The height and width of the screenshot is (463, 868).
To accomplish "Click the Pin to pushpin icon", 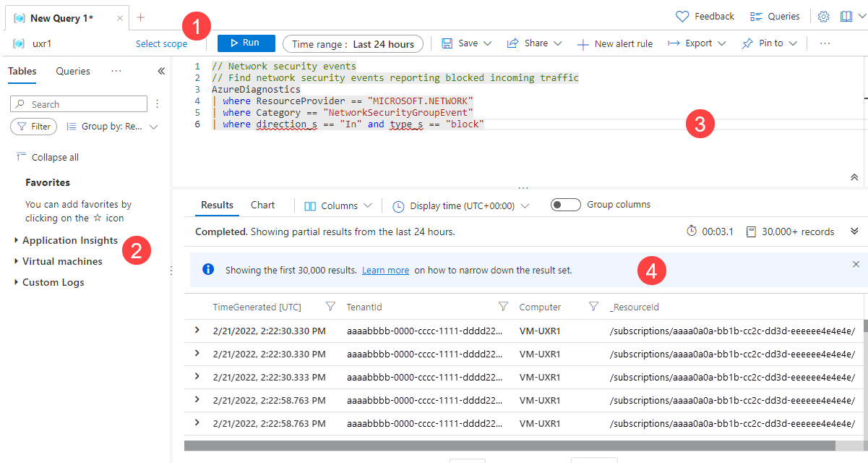I will [747, 43].
